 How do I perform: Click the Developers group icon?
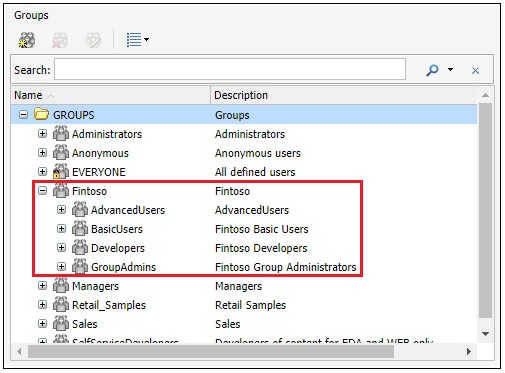tap(80, 247)
